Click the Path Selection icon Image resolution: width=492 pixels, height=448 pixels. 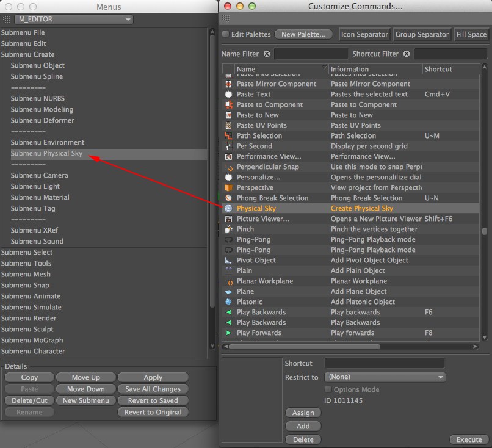click(x=228, y=136)
